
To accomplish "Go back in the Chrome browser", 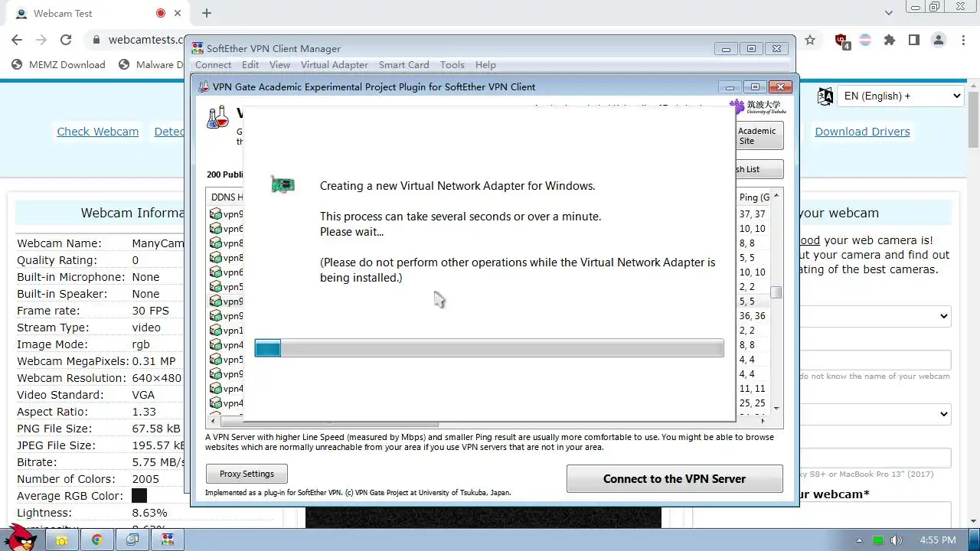I will [x=17, y=40].
